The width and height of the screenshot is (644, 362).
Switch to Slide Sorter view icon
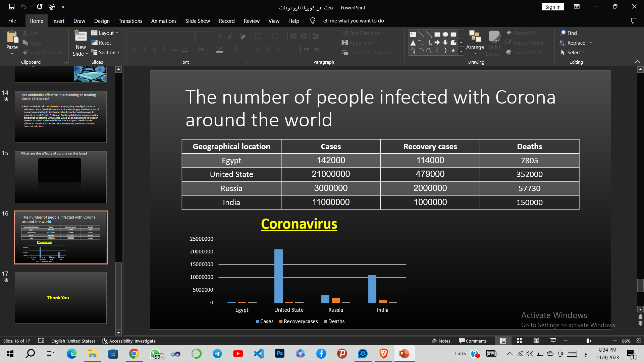click(520, 341)
